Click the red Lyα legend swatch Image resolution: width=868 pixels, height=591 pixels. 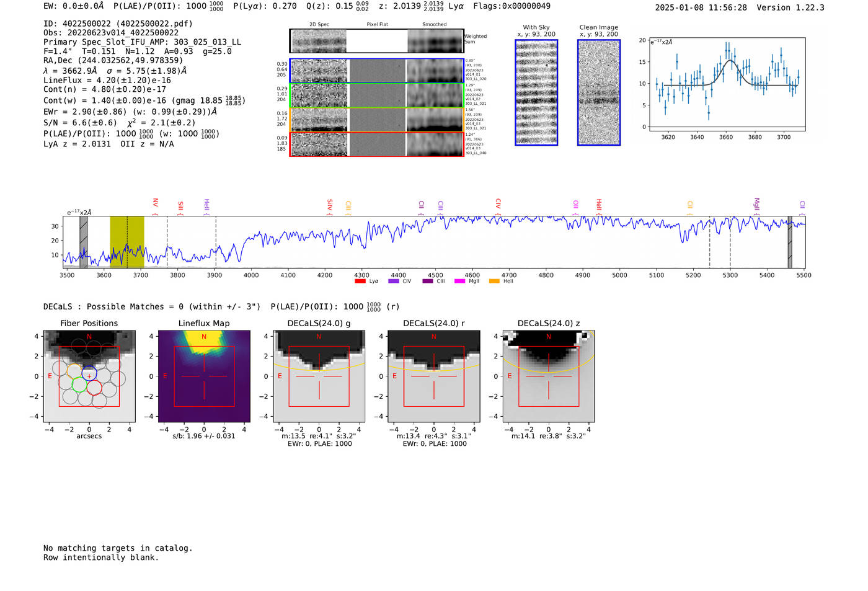(x=360, y=281)
